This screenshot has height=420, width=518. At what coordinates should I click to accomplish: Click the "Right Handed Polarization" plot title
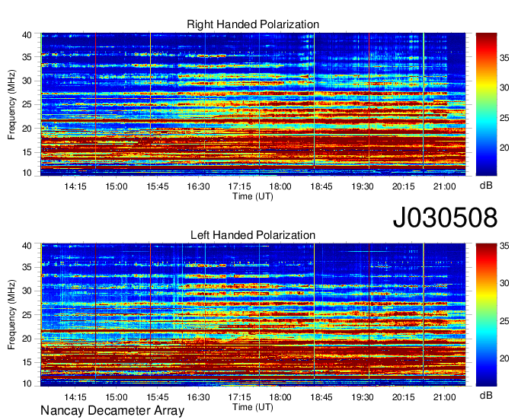point(253,24)
